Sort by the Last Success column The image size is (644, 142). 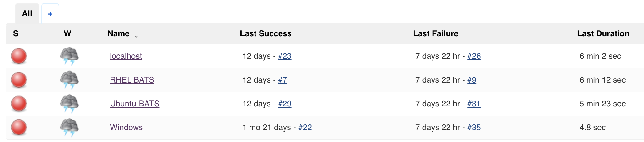tap(266, 33)
